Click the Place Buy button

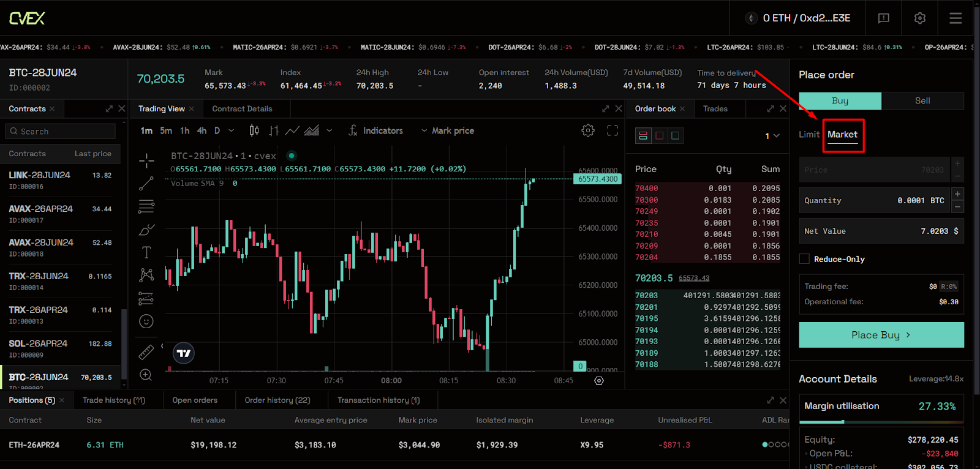click(881, 335)
